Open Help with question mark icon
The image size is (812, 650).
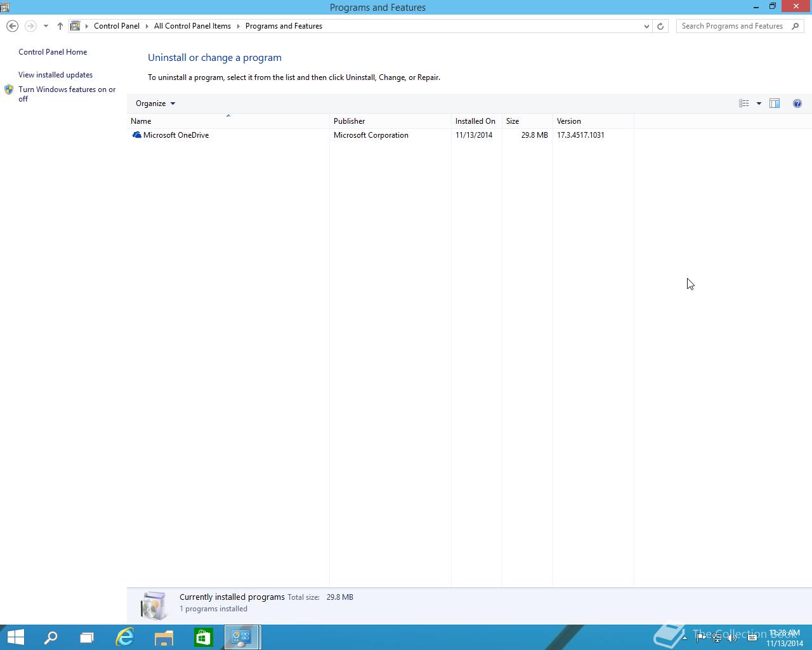pyautogui.click(x=797, y=103)
